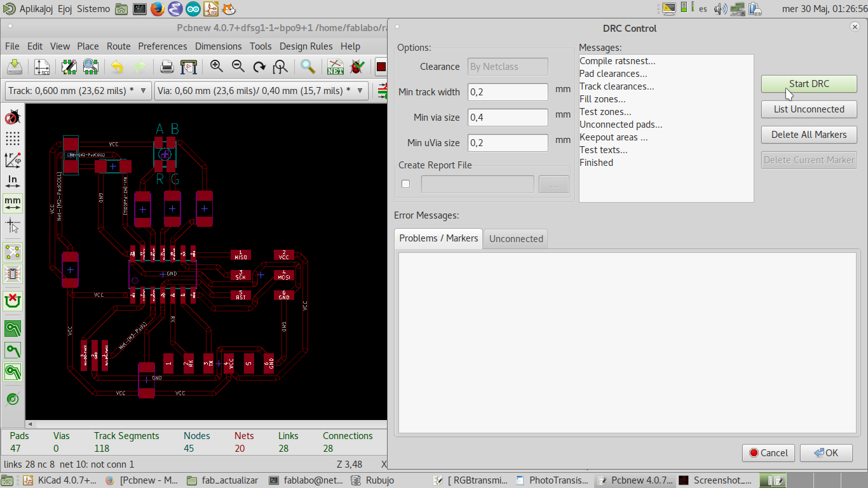The width and height of the screenshot is (868, 488).
Task: Switch to Problems / Markers tab
Action: point(438,238)
